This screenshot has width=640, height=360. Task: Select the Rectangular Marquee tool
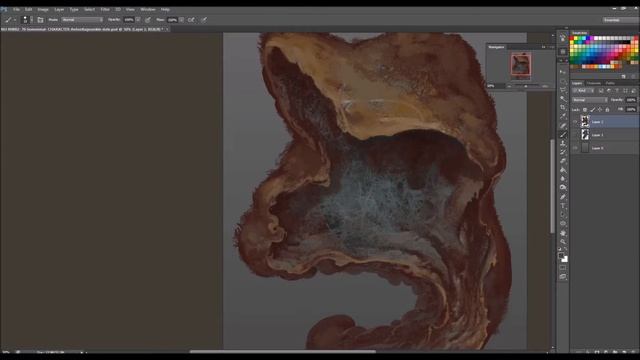click(563, 81)
